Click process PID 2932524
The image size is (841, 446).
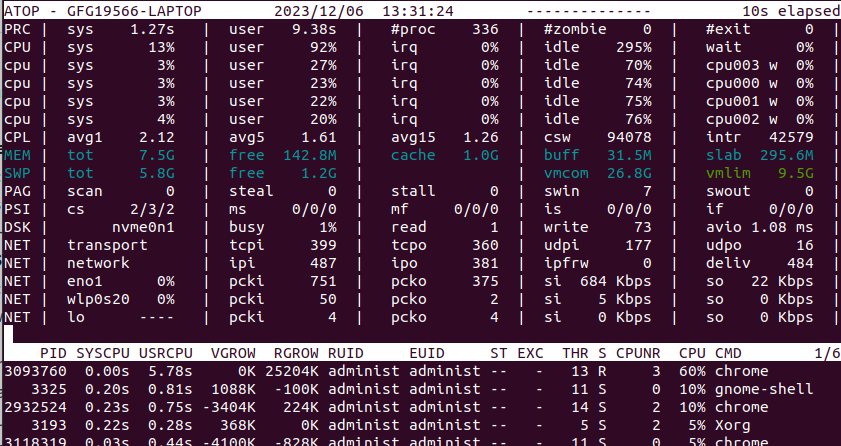(x=35, y=407)
